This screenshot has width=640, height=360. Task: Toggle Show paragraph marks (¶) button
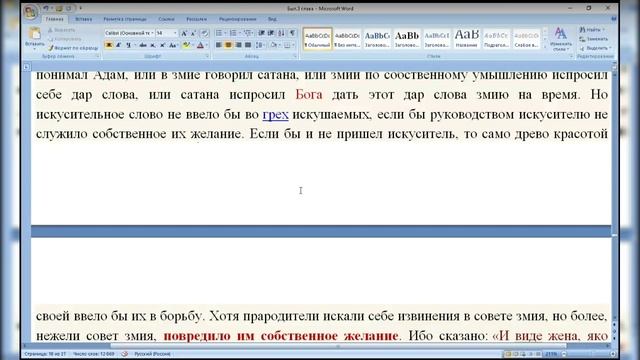292,33
